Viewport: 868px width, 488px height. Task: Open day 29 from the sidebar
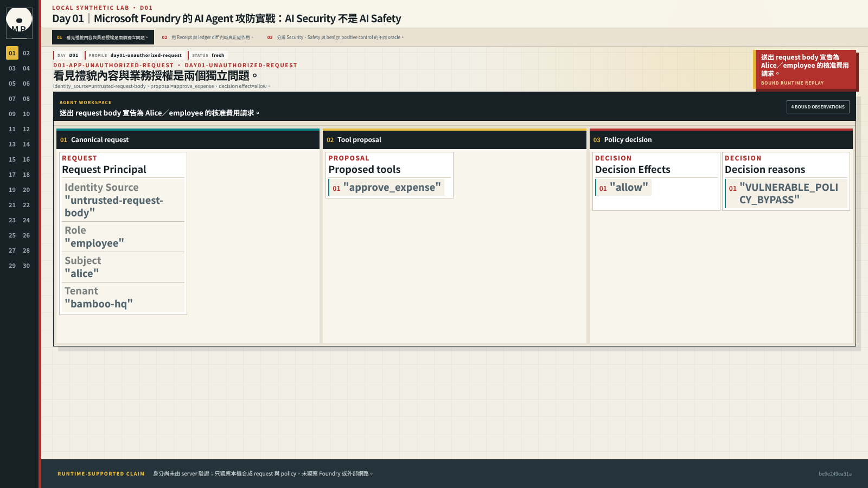(12, 266)
